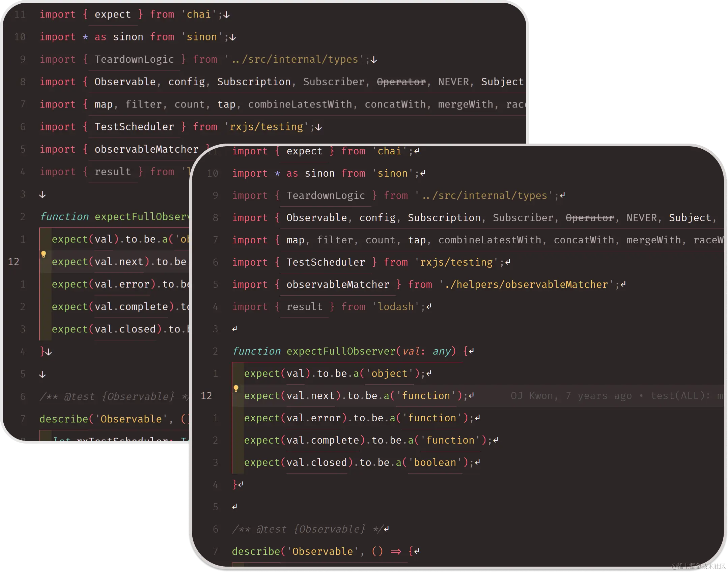Click struck-through Operator in the back-left pane
This screenshot has height=572, width=728.
point(401,82)
